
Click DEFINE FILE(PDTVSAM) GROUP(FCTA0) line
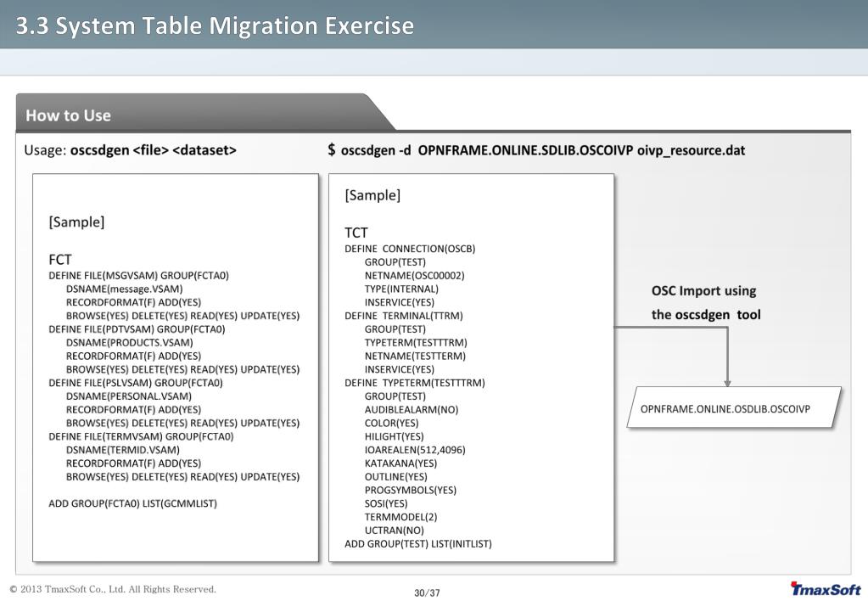click(x=137, y=329)
